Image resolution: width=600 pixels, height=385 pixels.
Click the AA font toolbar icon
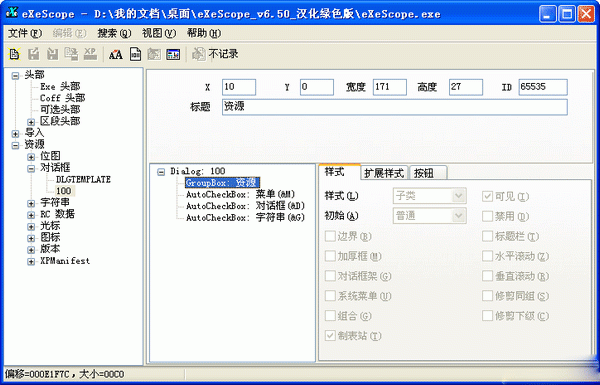(x=116, y=54)
